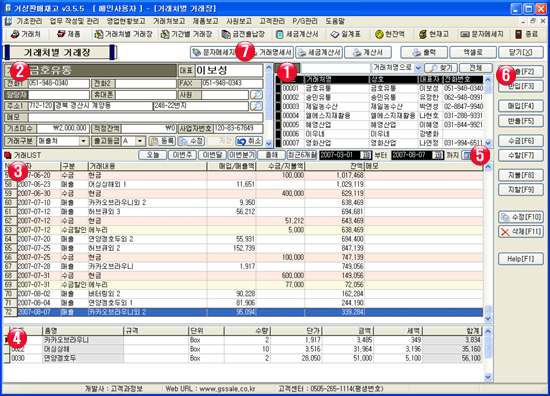Filter transactions with the 이번달 button
This screenshot has height=396, width=550.
point(212,155)
